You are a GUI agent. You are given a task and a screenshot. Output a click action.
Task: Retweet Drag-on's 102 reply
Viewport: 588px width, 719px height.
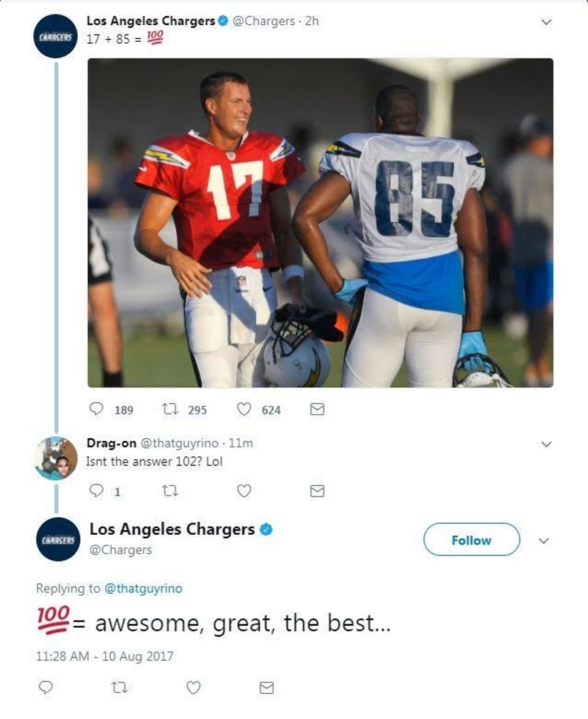tap(170, 491)
